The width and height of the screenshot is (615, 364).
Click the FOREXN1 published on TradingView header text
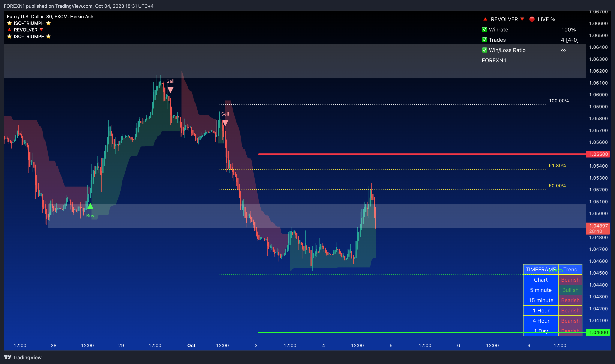click(79, 6)
